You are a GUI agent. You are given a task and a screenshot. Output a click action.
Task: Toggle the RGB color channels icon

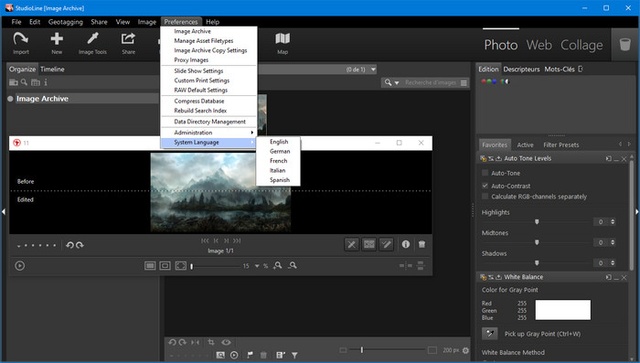(x=489, y=81)
